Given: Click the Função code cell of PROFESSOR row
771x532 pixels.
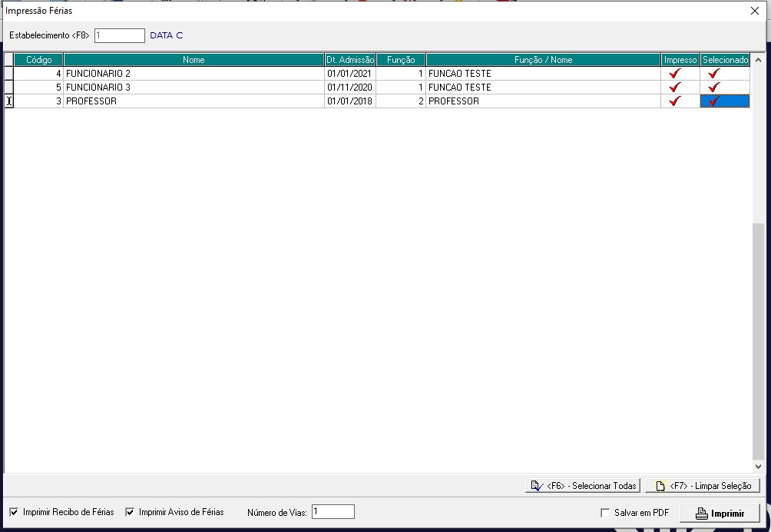Looking at the screenshot, I should coord(401,101).
